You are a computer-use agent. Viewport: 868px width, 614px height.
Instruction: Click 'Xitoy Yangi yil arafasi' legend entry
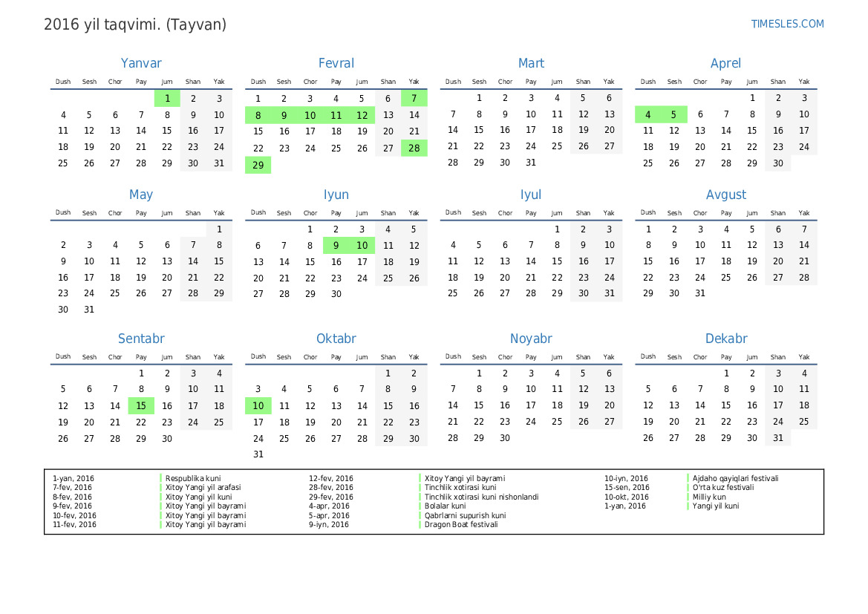click(x=203, y=488)
